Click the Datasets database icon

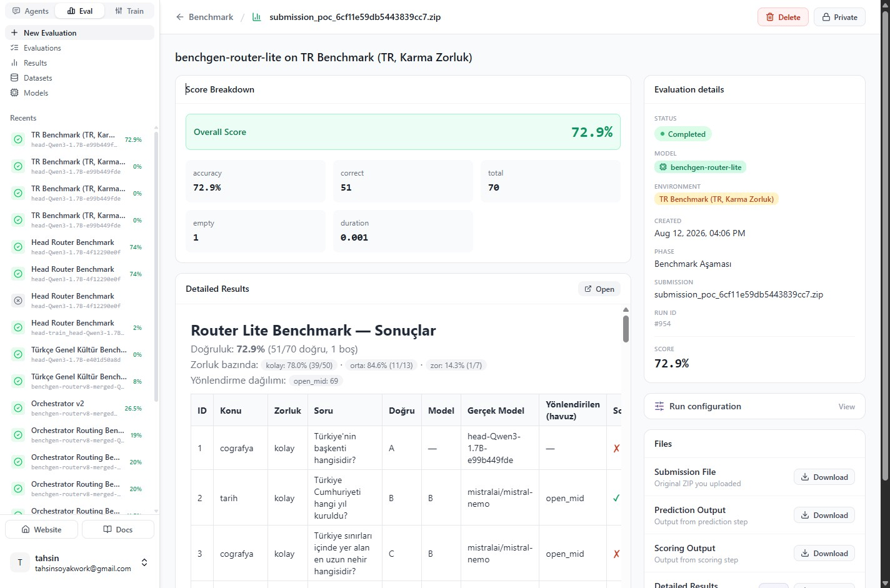point(14,77)
